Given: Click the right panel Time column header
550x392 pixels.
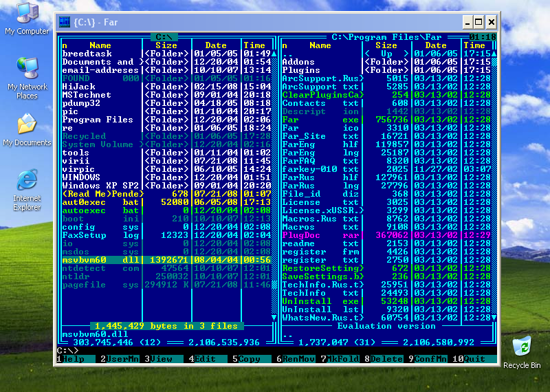Looking at the screenshot, I should [x=474, y=45].
